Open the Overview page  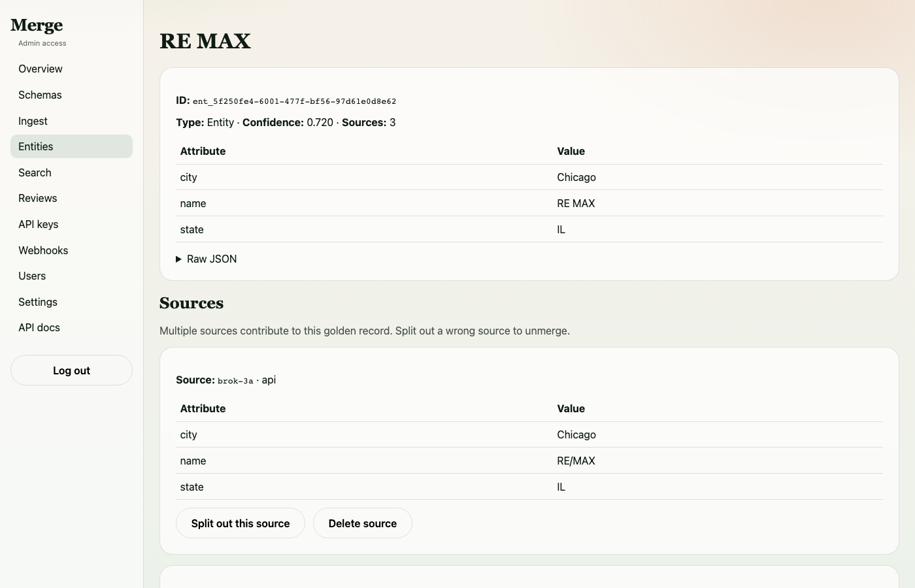[x=71, y=69]
